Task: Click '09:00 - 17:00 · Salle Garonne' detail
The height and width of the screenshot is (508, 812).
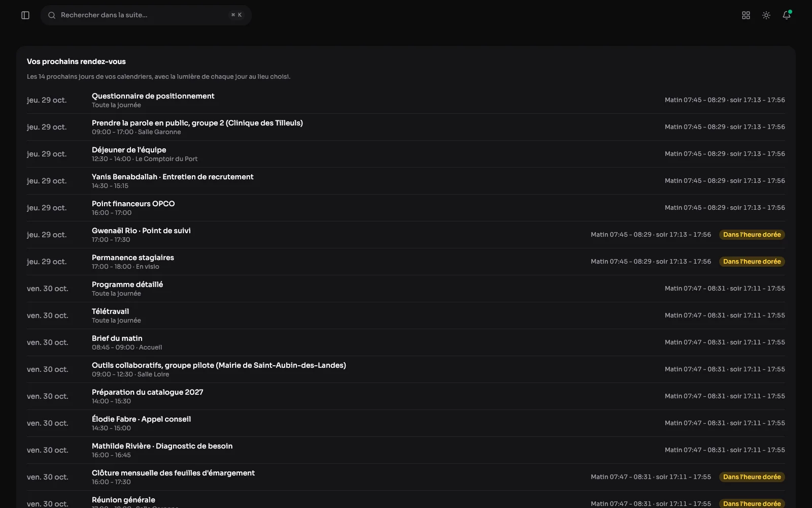Action: (x=136, y=132)
